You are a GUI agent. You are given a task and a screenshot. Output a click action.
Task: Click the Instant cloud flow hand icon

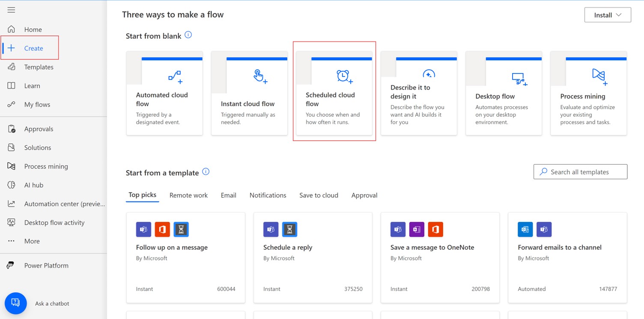pyautogui.click(x=260, y=76)
